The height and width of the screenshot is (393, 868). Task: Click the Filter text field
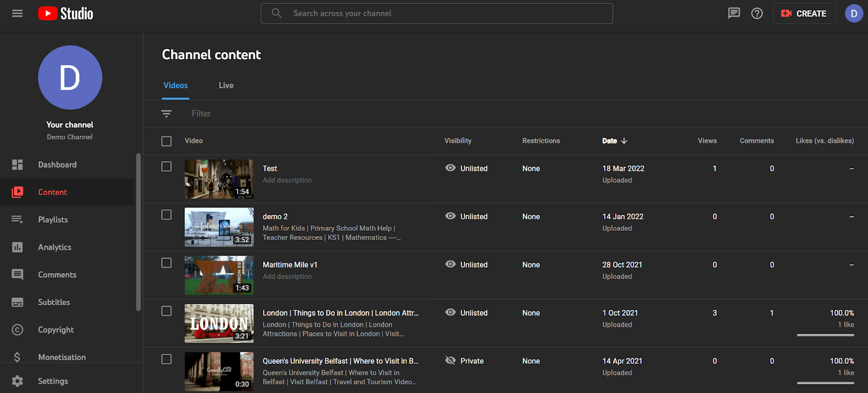click(201, 113)
